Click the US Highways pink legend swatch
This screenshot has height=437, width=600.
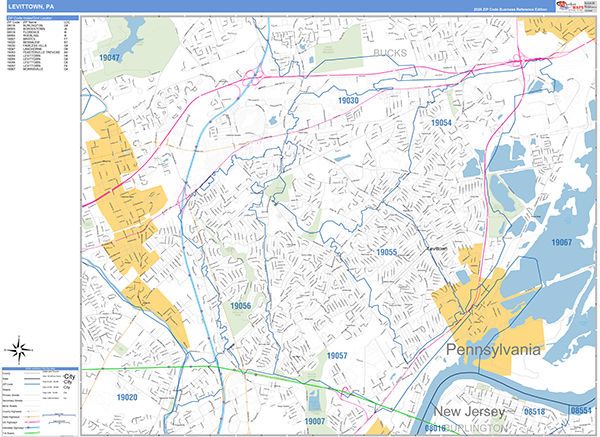click(32, 422)
